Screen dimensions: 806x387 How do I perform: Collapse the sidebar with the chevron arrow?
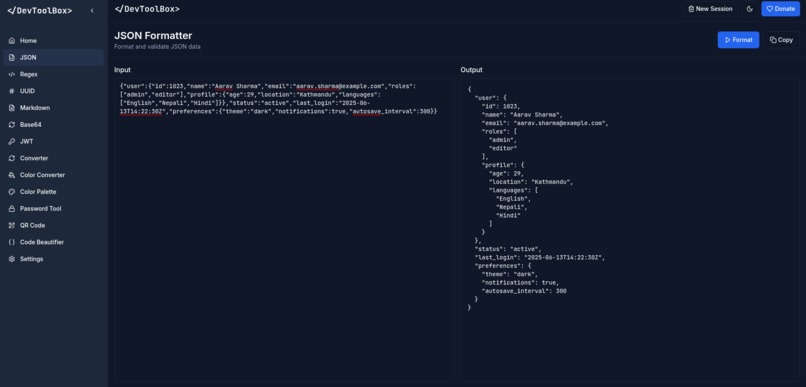click(x=92, y=10)
